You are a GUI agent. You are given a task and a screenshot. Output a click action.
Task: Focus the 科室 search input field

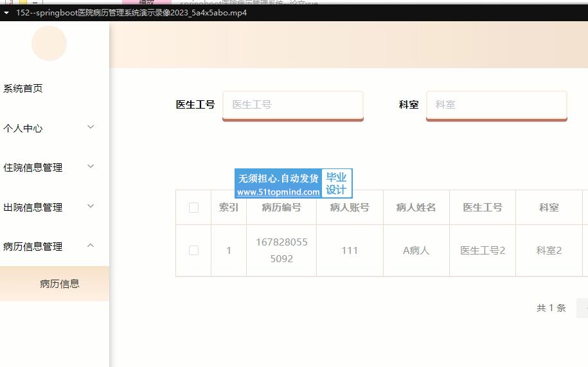coord(496,105)
